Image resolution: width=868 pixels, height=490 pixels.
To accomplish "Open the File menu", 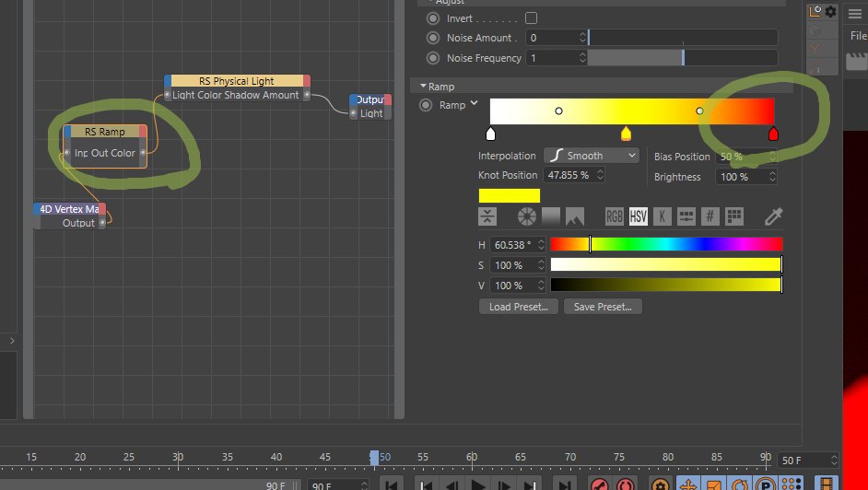I will (x=858, y=36).
